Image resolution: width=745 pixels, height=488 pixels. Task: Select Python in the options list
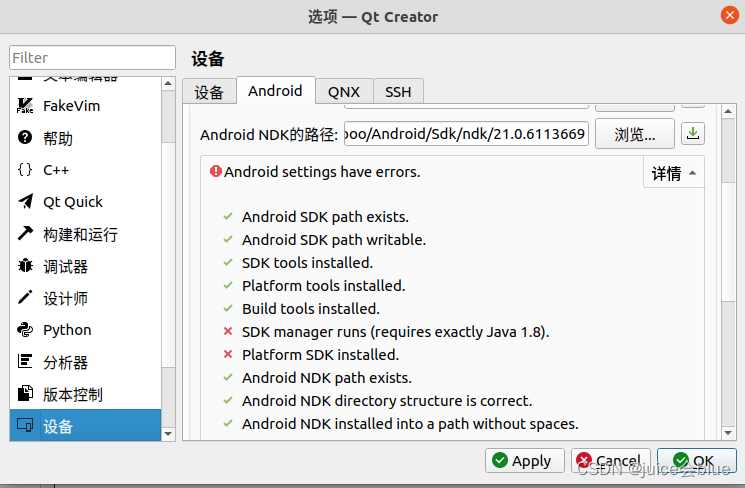pyautogui.click(x=86, y=330)
